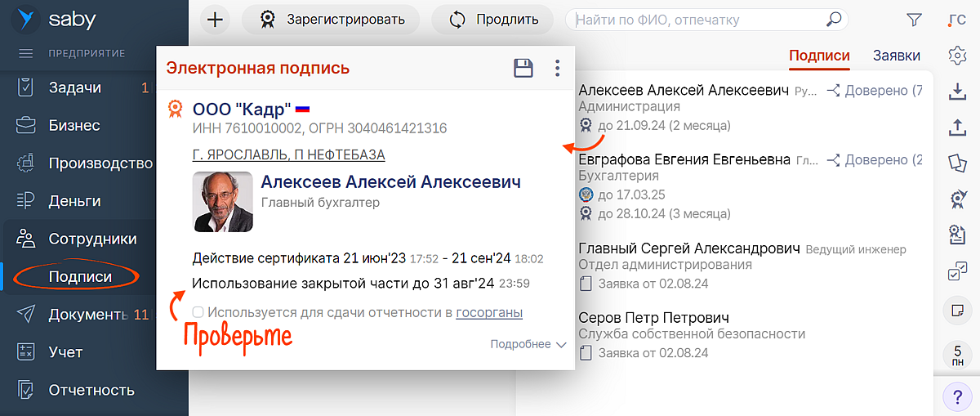The image size is (980, 416).
Task: Save the electronic signature card
Action: 523,68
